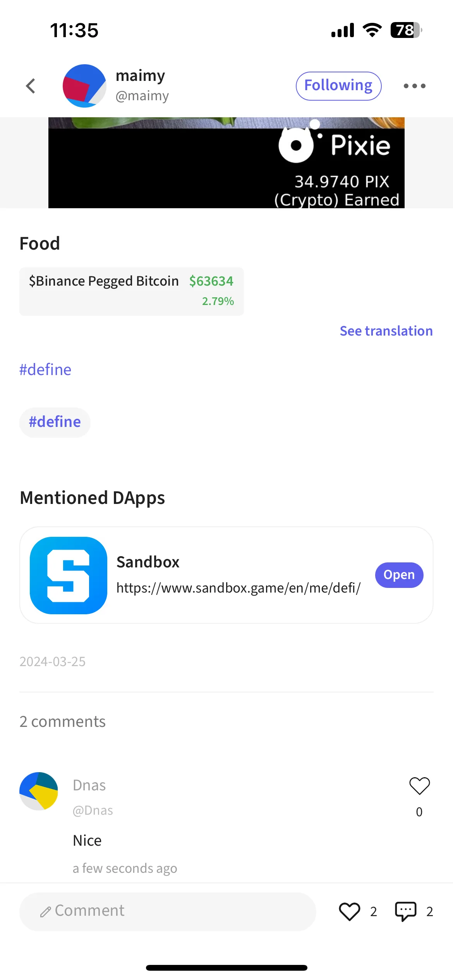The image size is (453, 980).
Task: Tap the back arrow icon
Action: [x=31, y=86]
